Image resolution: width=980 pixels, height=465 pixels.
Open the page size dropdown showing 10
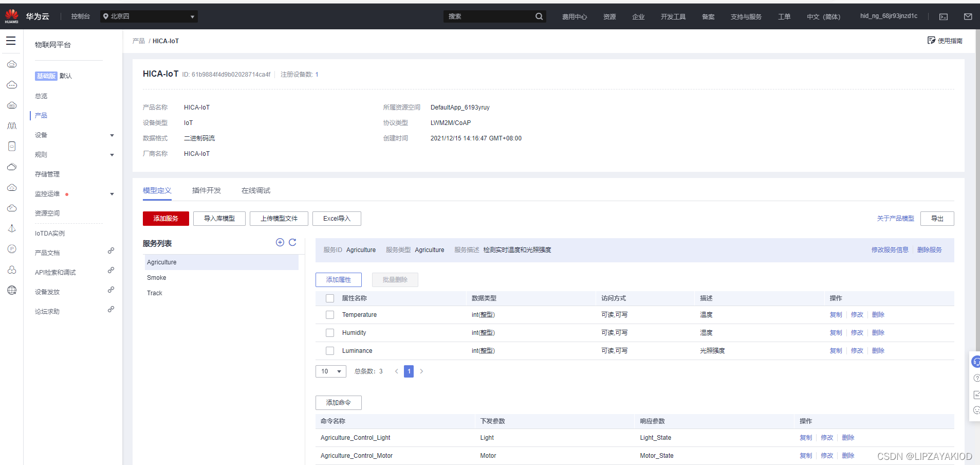click(331, 371)
